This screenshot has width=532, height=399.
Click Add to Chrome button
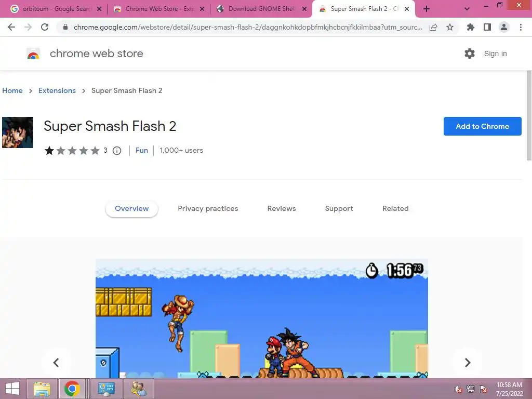pyautogui.click(x=483, y=126)
